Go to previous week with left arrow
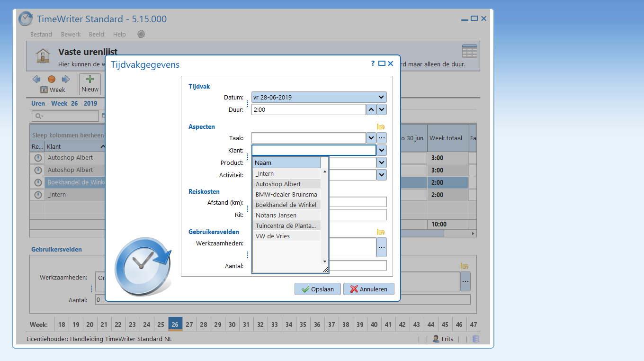The height and width of the screenshot is (361, 644). click(36, 79)
